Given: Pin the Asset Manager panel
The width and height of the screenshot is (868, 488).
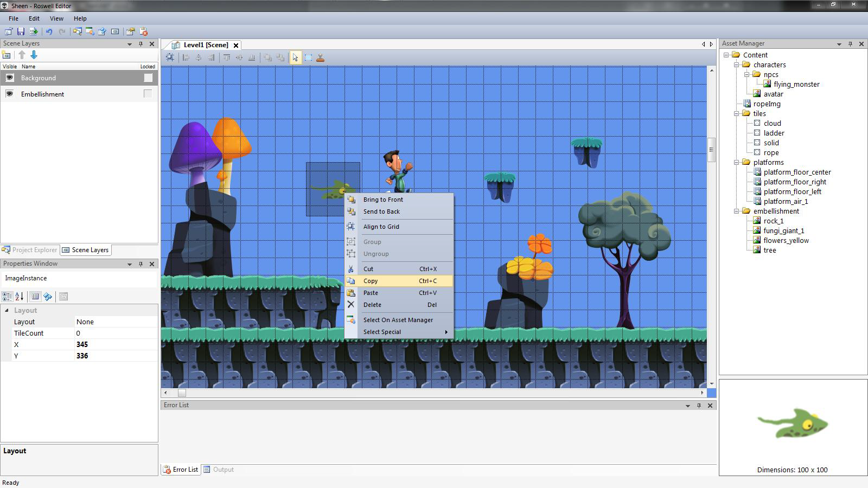Looking at the screenshot, I should coord(850,43).
